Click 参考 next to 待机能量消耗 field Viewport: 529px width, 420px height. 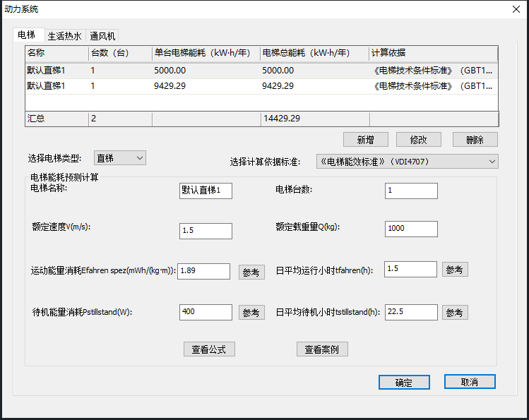click(251, 313)
